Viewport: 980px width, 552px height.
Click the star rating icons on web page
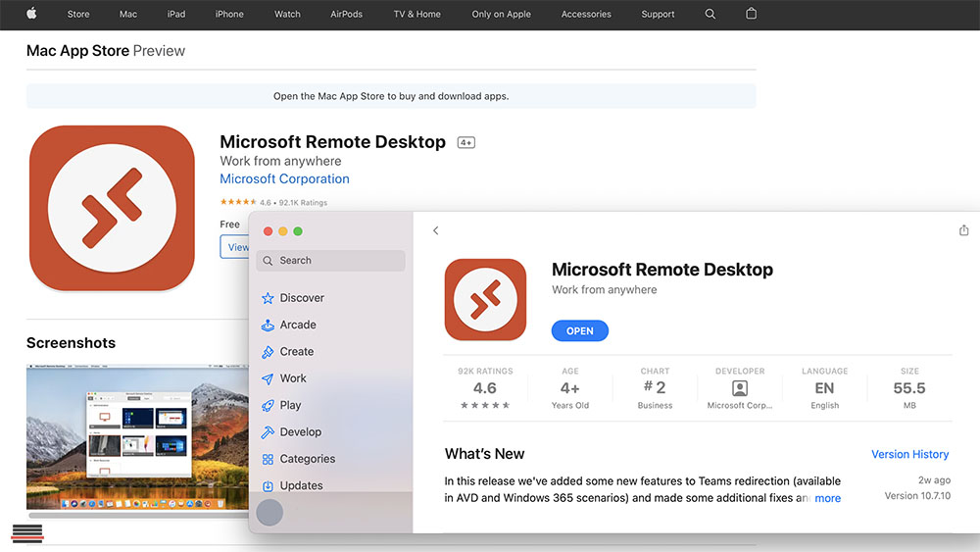click(238, 202)
